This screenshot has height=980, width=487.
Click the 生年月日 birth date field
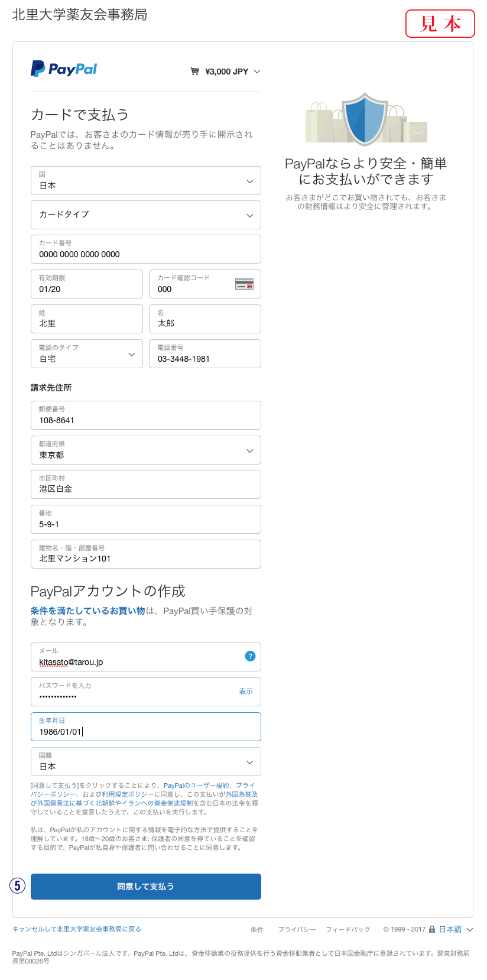[x=146, y=726]
